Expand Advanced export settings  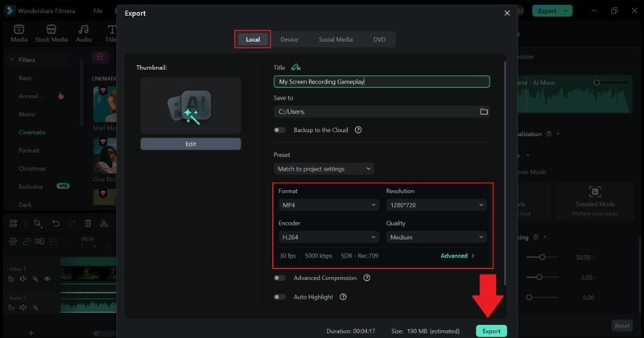point(457,255)
